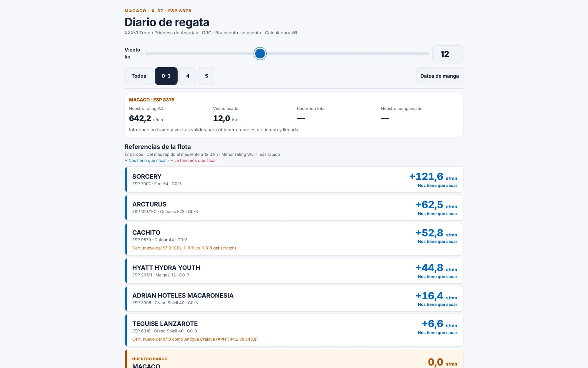Open Datos de manga panel
The width and height of the screenshot is (588, 368).
click(439, 76)
